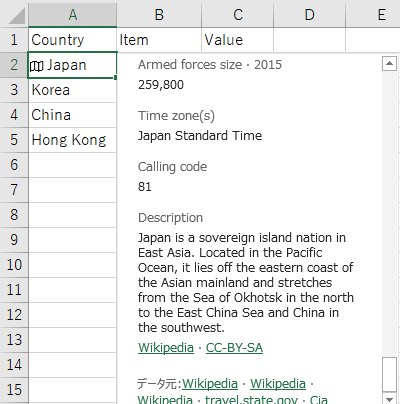Select the row 10 header
The height and width of the screenshot is (404, 400).
click(14, 265)
